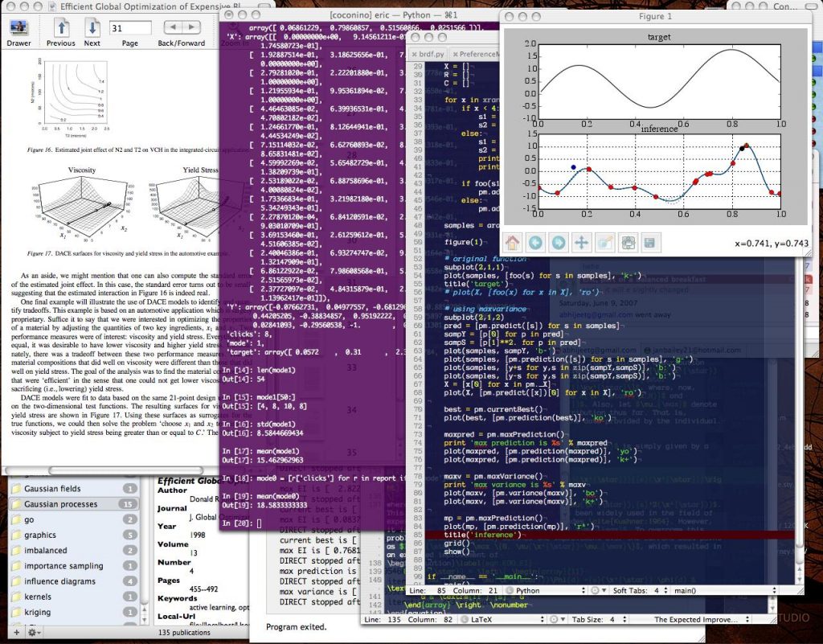Select the influence diagrams group
This screenshot has height=644, width=823.
coord(74,581)
